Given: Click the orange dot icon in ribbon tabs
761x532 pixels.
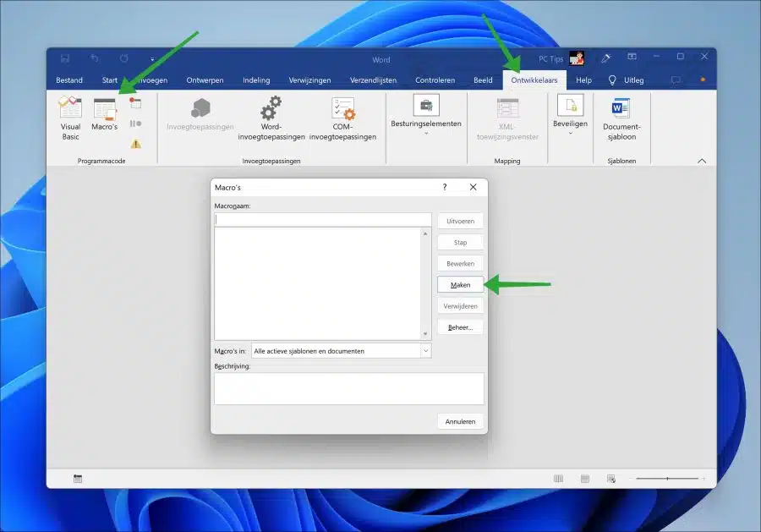Looking at the screenshot, I should coord(703,80).
